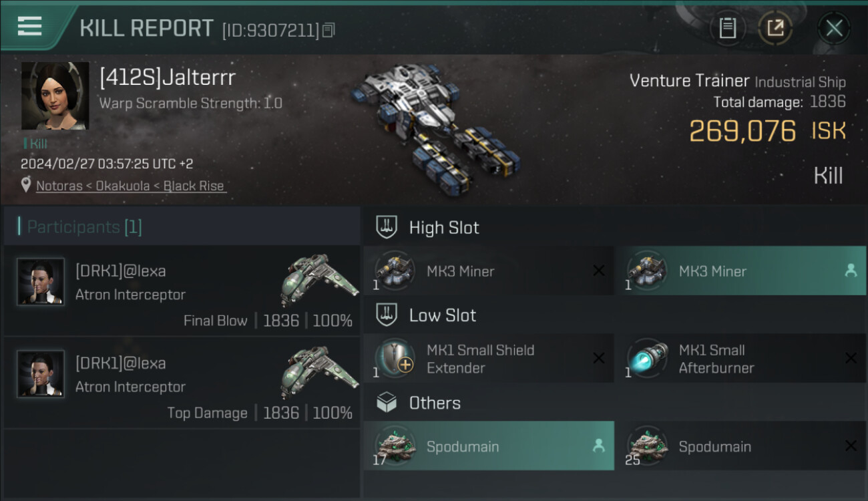This screenshot has height=501, width=868.
Task: Open Final Blow participant @lexa's portrait
Action: (41, 282)
